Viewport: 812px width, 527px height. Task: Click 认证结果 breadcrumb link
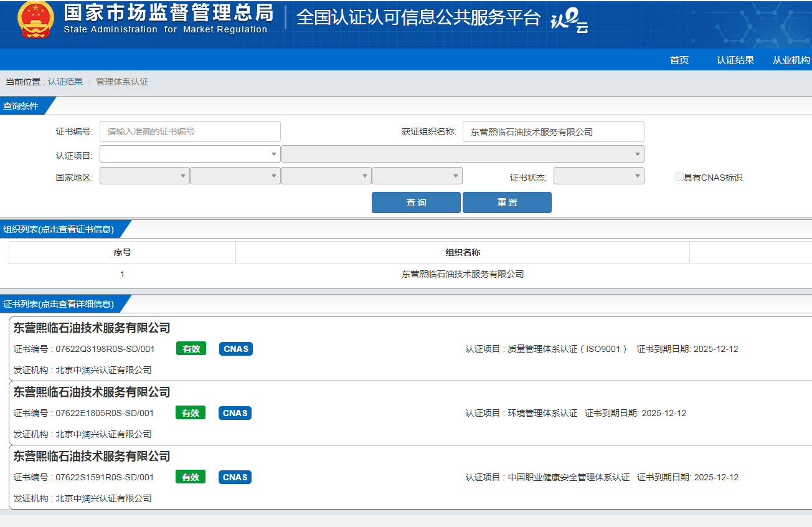[x=65, y=82]
